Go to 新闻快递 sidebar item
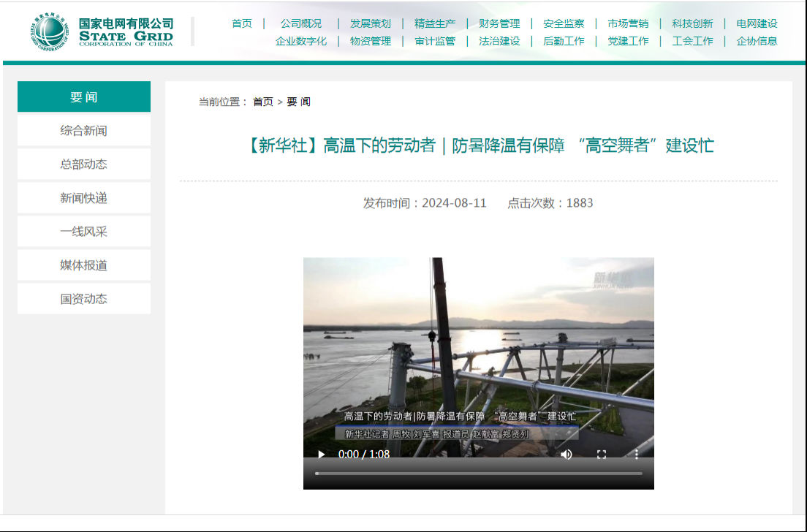Screen dimensions: 807x532 (x=84, y=198)
